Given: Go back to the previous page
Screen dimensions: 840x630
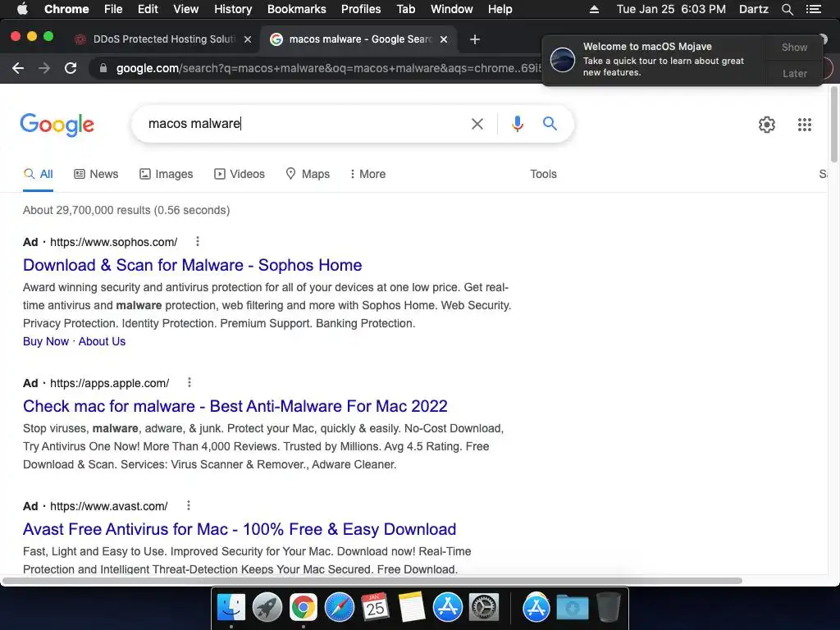Looking at the screenshot, I should coord(18,68).
